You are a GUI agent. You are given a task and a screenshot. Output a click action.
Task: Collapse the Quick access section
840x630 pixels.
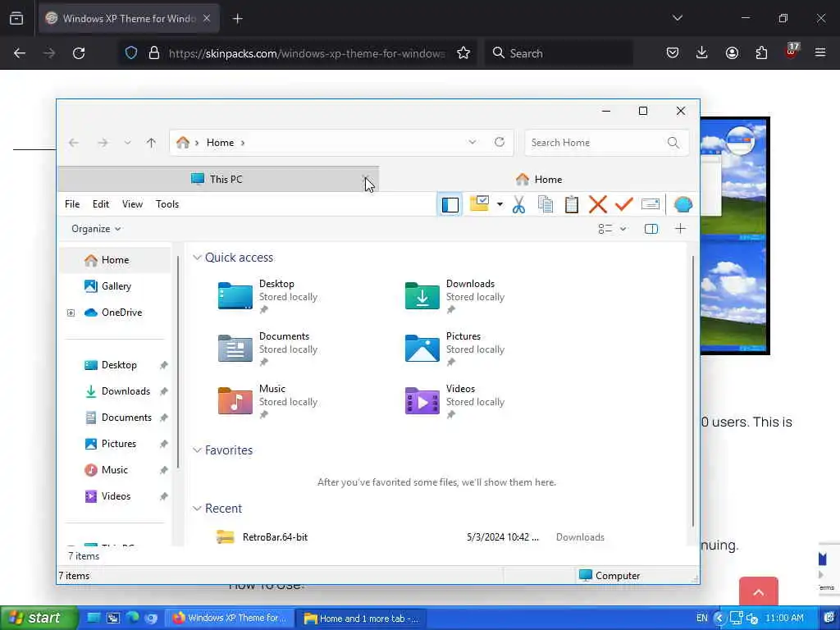(x=197, y=258)
